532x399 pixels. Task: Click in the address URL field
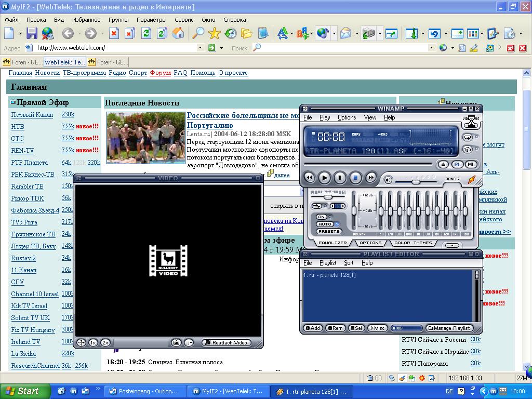115,48
